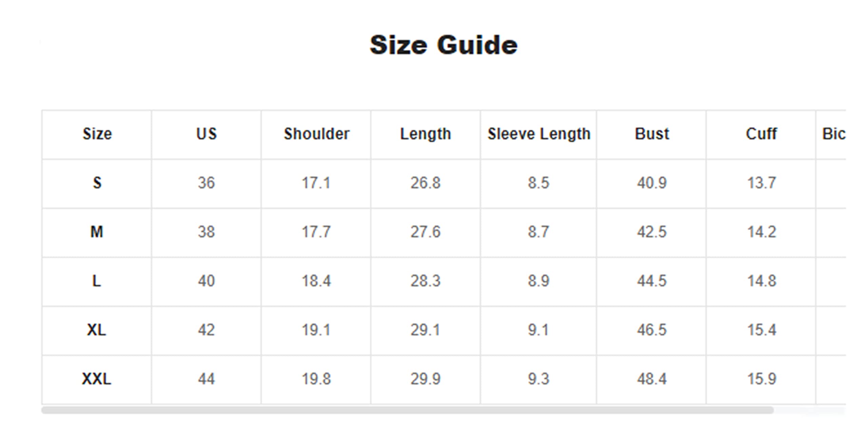
Task: Click the Shoulder column header
Action: [x=316, y=134]
